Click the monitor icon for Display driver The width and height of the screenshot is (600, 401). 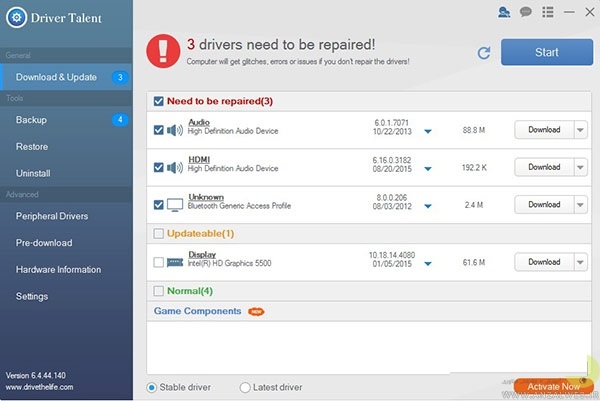tap(175, 262)
